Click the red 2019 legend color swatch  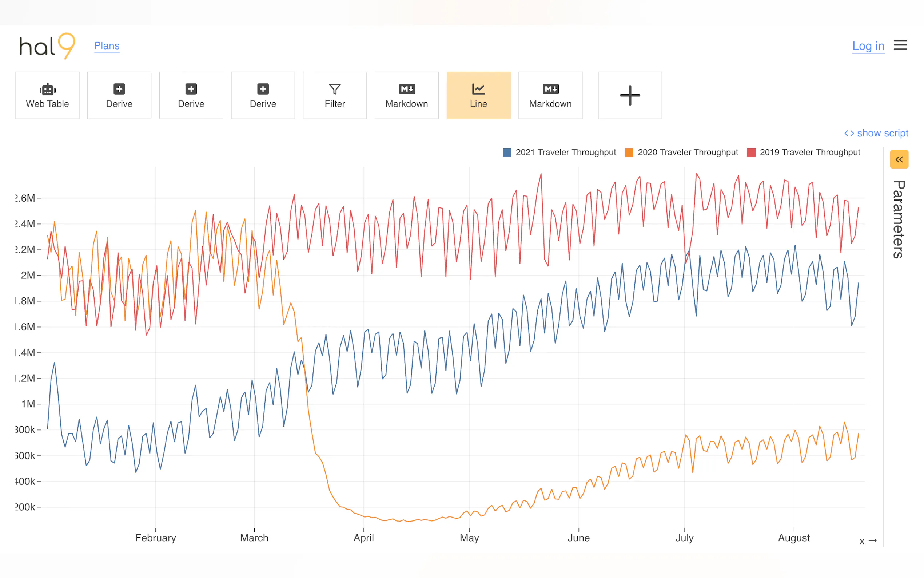coord(751,152)
